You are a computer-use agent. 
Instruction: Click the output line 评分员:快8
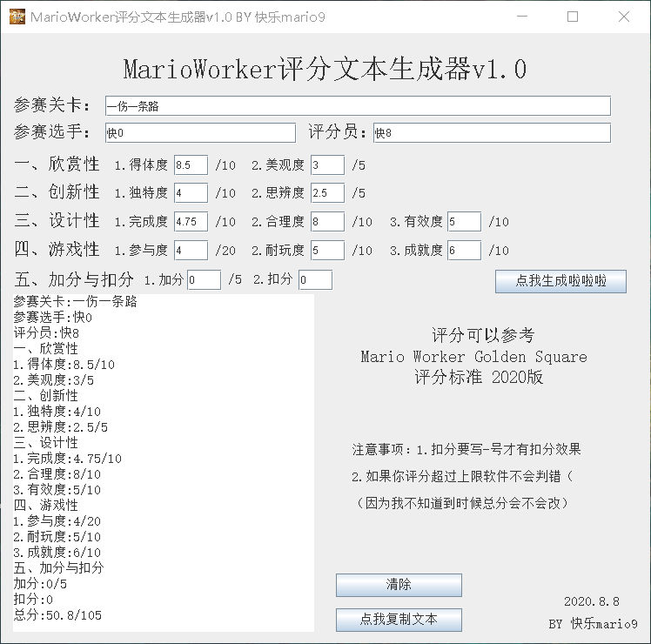click(46, 332)
